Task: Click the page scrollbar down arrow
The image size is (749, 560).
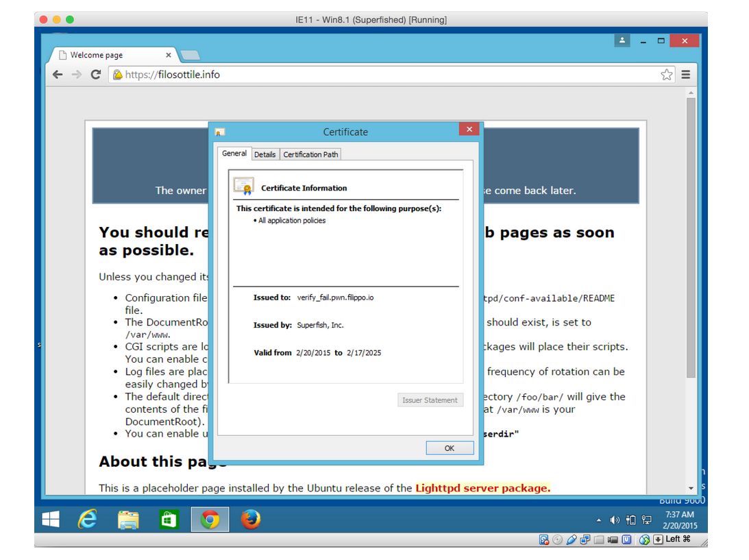Action: tap(691, 488)
